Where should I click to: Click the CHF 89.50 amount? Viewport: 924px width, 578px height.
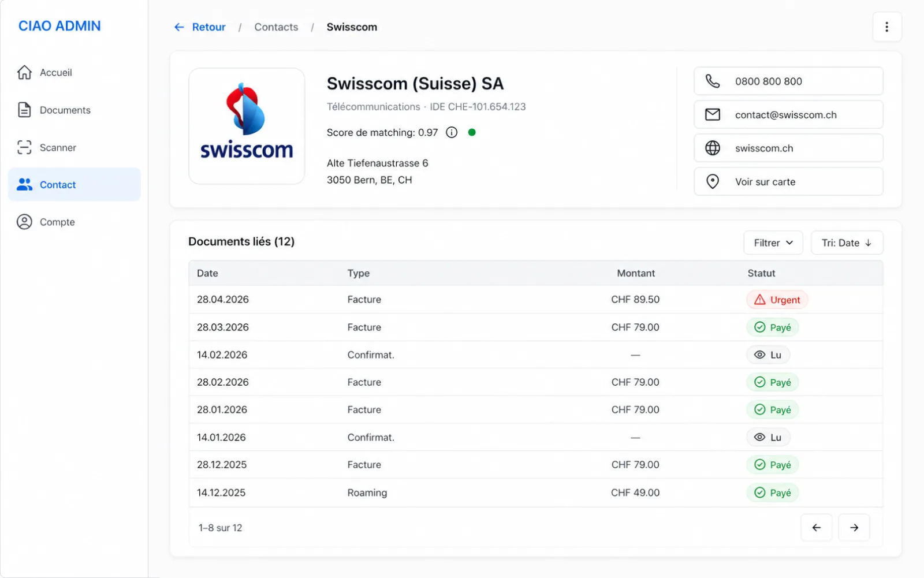635,300
